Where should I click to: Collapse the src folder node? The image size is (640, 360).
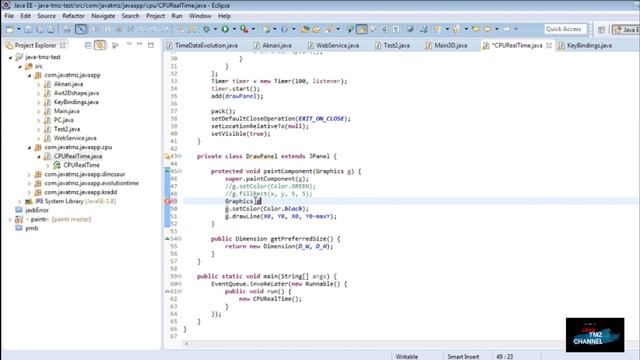point(20,66)
